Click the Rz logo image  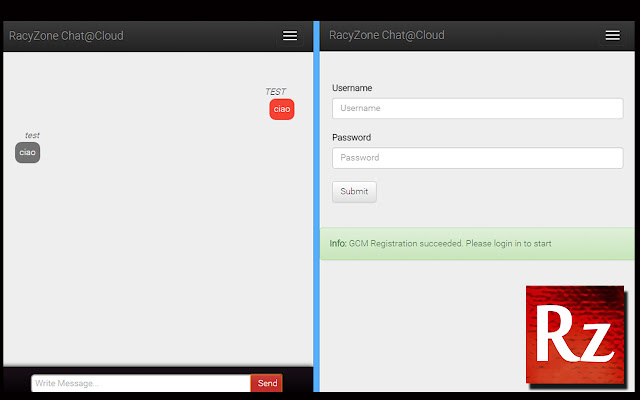pos(576,337)
